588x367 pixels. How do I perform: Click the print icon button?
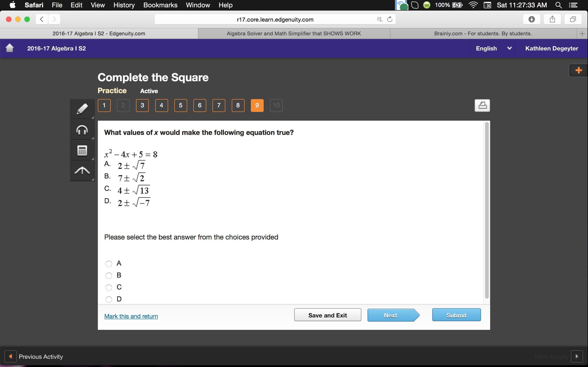pyautogui.click(x=482, y=105)
